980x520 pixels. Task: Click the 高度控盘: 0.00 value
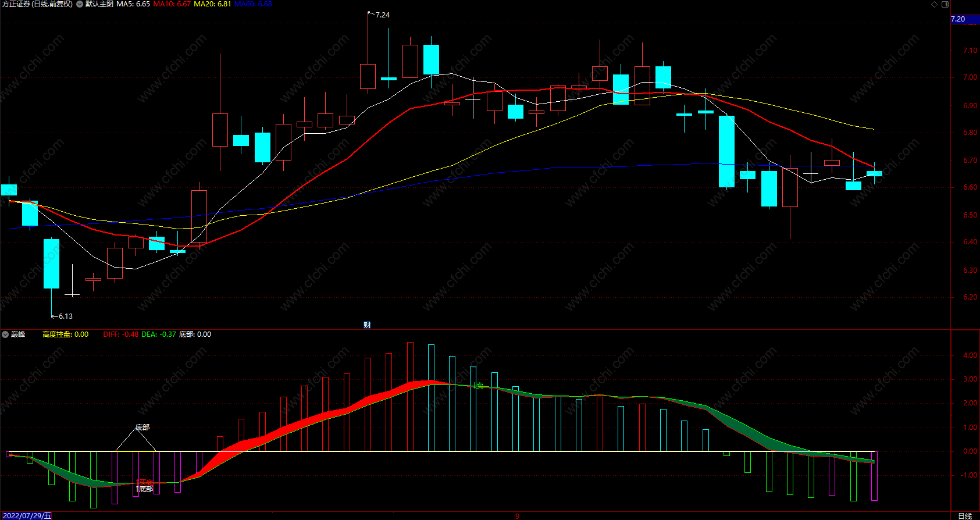click(65, 334)
